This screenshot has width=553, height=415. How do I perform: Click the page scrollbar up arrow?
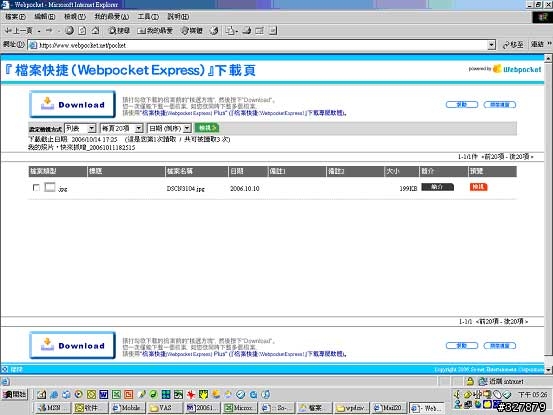(548, 59)
